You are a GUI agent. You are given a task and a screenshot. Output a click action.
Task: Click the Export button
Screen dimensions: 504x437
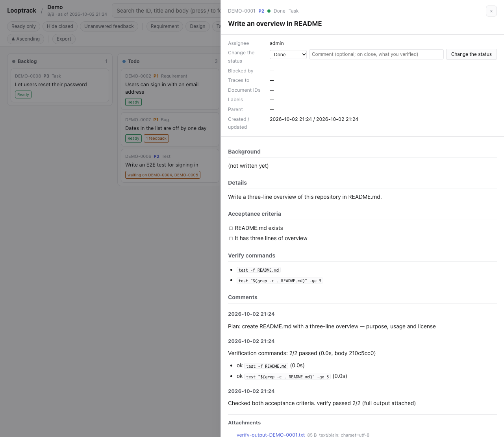click(64, 39)
